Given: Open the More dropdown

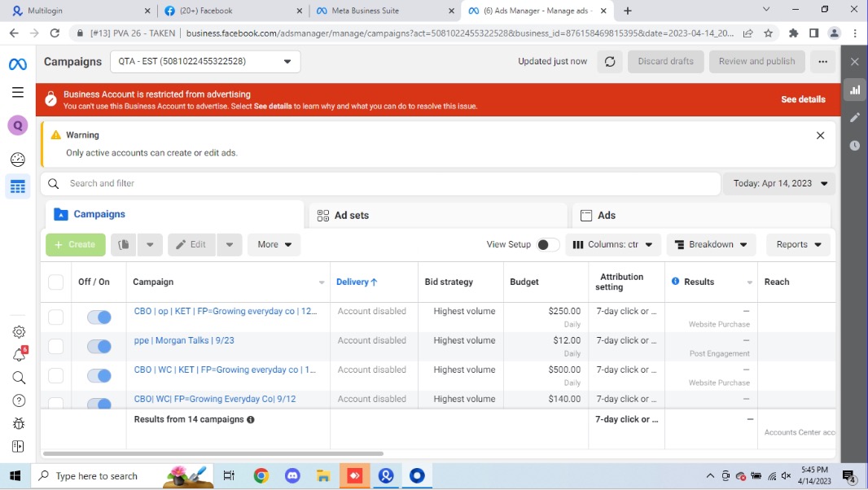Looking at the screenshot, I should click(274, 244).
